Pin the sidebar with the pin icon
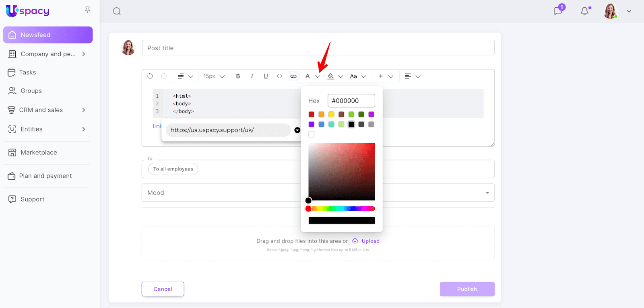This screenshot has width=644, height=308. click(x=87, y=10)
